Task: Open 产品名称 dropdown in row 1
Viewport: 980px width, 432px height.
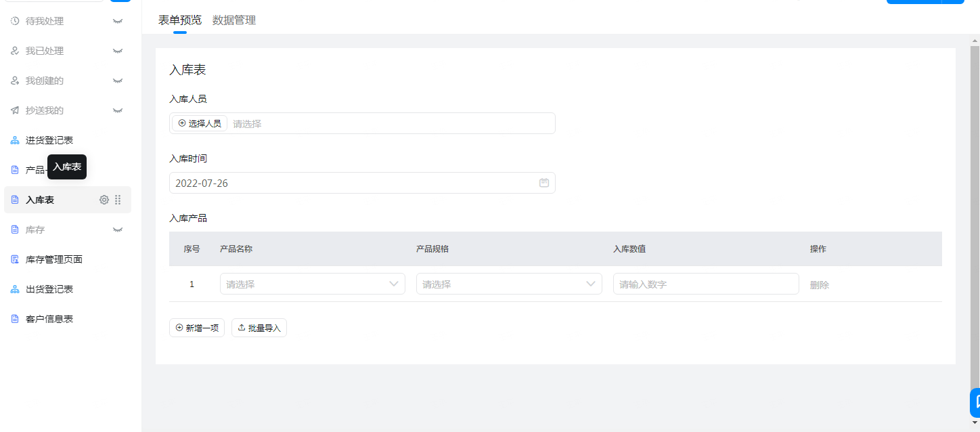Action: [312, 284]
